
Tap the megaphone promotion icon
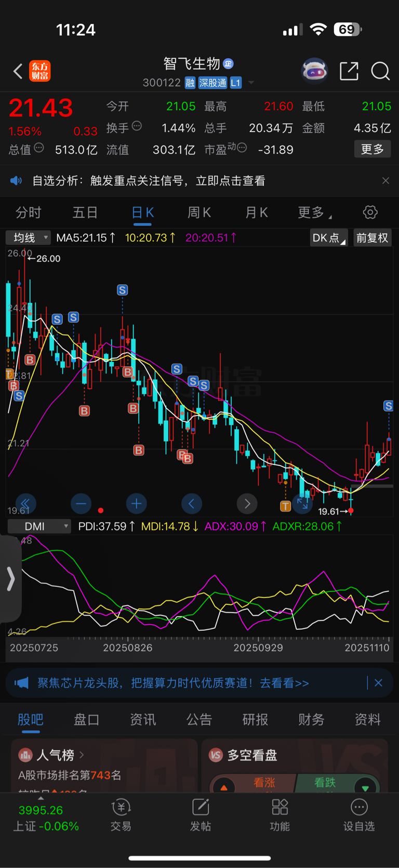(x=21, y=683)
